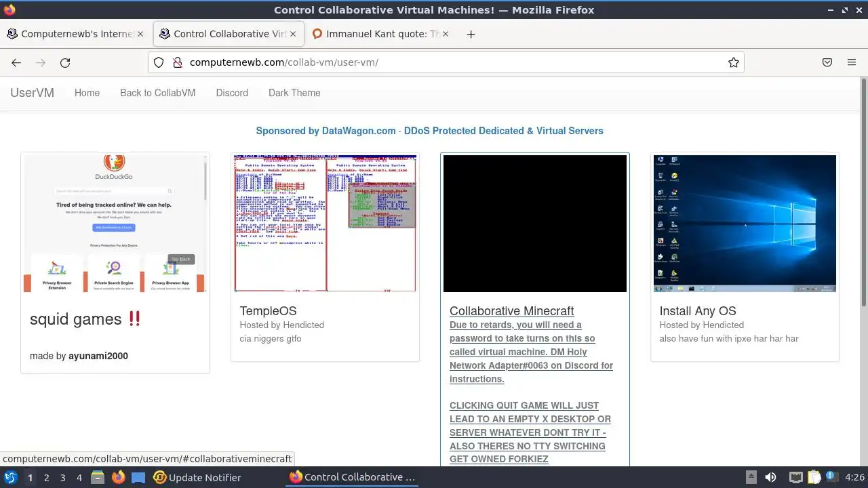Click 'also have fun with ipxe' description

point(729,339)
